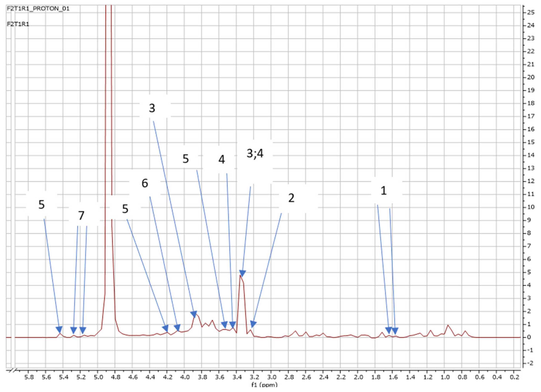This screenshot has height=392, width=541.
Task: Click leftmost annotation label 5
Action: point(41,205)
